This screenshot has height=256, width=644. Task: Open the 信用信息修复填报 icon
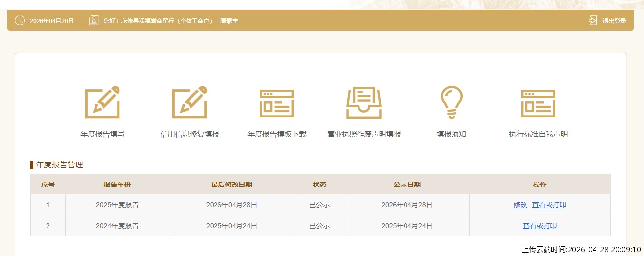click(x=190, y=102)
